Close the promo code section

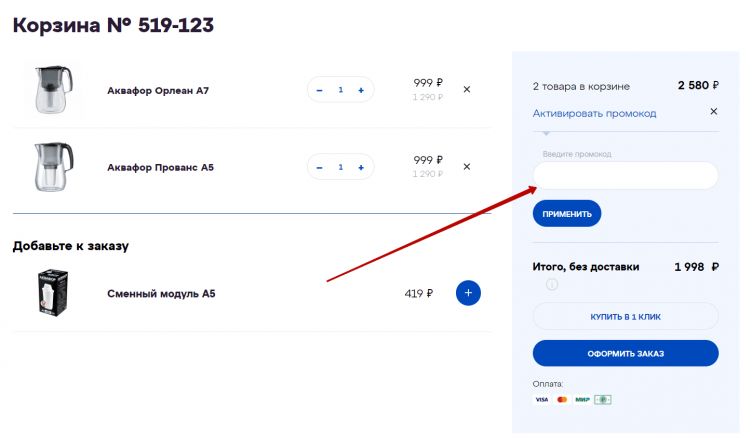pyautogui.click(x=713, y=112)
